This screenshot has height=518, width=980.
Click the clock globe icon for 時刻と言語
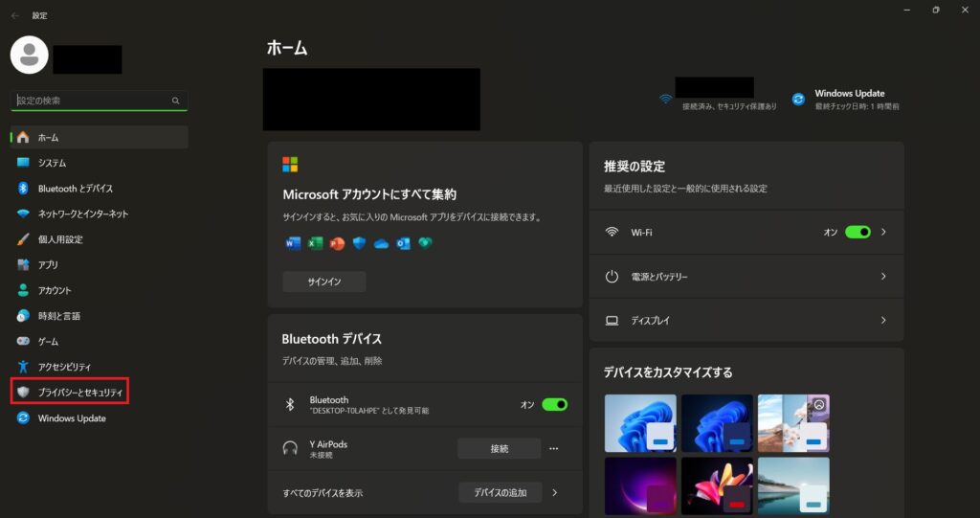point(23,316)
